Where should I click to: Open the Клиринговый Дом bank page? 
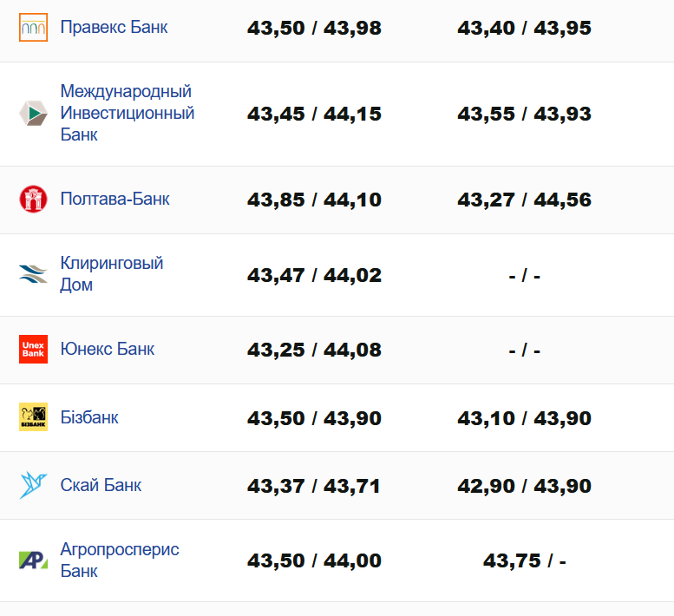coord(111,274)
